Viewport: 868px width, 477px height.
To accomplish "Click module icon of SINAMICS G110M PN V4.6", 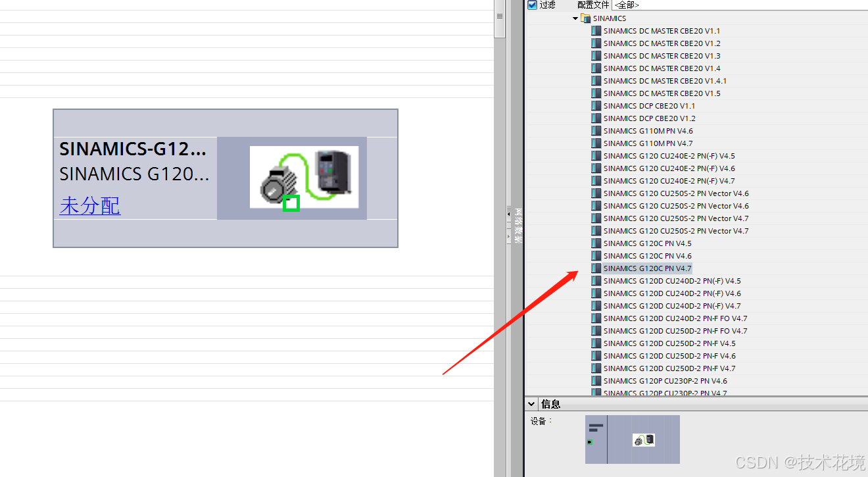I will click(x=596, y=131).
